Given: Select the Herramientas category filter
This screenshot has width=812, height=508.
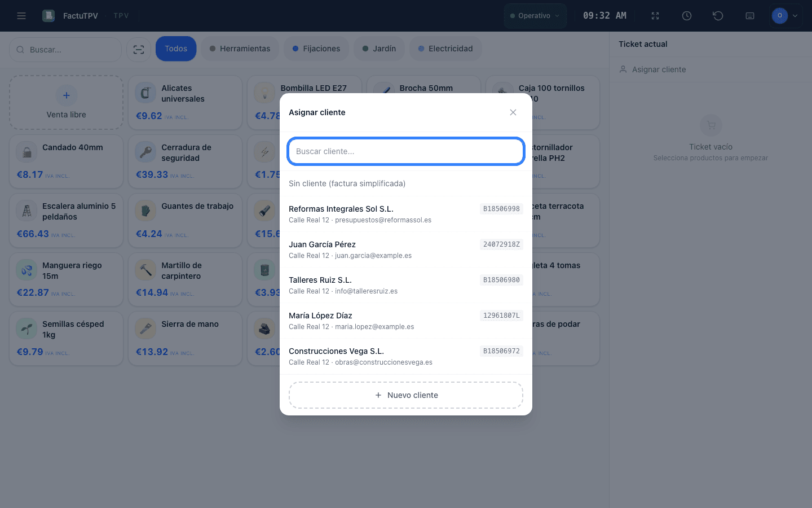Looking at the screenshot, I should (x=240, y=49).
